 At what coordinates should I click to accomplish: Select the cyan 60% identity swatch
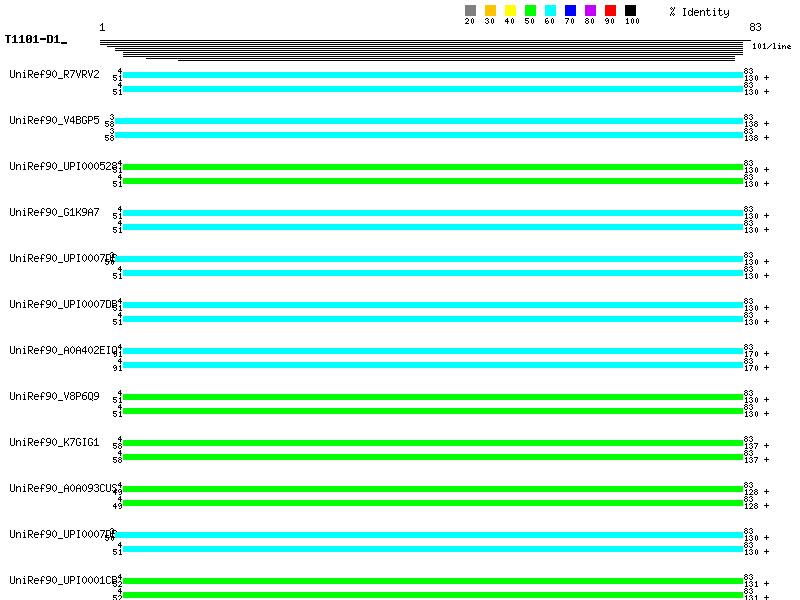(x=550, y=11)
